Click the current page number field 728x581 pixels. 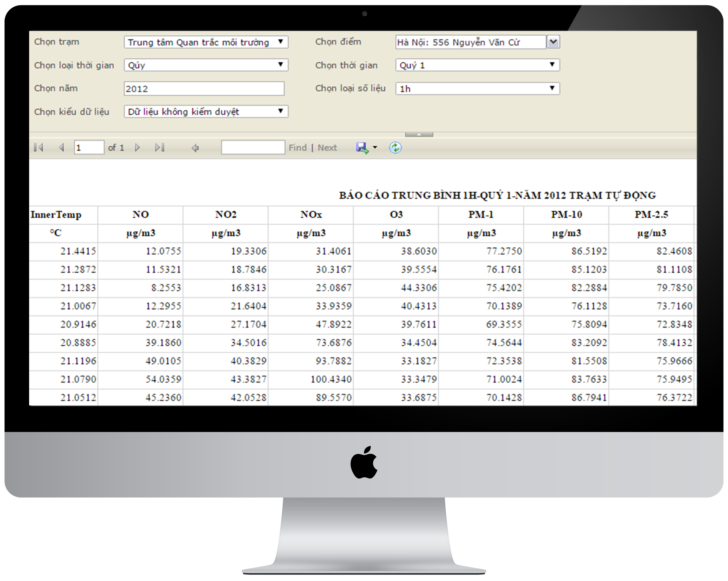pyautogui.click(x=89, y=148)
